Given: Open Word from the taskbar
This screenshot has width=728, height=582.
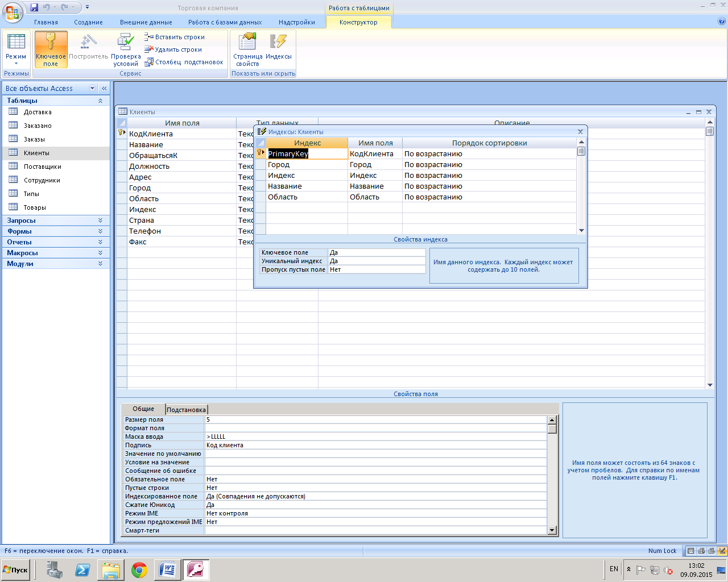Looking at the screenshot, I should coord(168,570).
